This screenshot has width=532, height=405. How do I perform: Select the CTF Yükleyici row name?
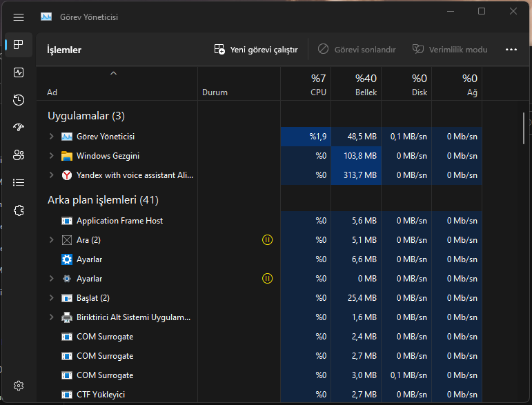[x=101, y=395]
